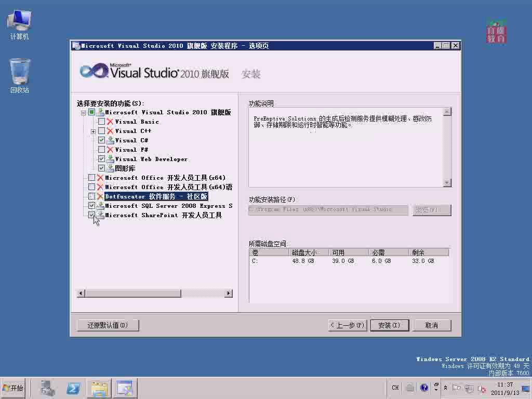
Task: Check the Microsoft Office 开发人员工具(x64) checkbox
Action: [91, 177]
